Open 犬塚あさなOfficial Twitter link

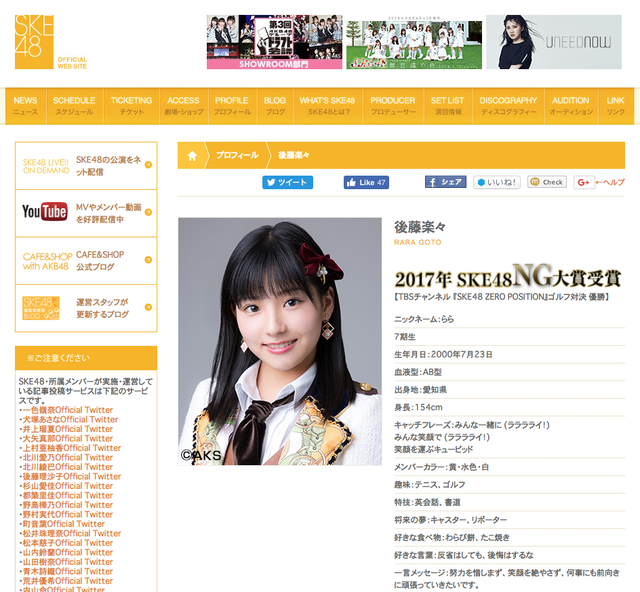(x=70, y=419)
